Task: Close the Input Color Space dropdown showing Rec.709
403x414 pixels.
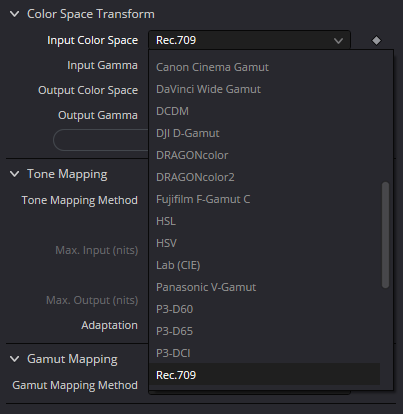Action: pyautogui.click(x=249, y=40)
